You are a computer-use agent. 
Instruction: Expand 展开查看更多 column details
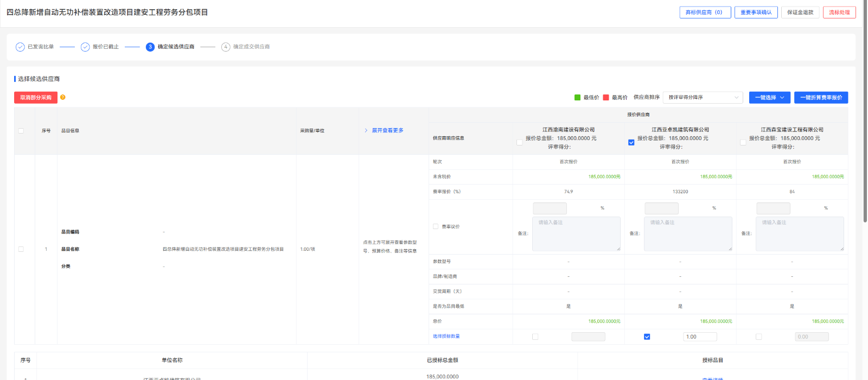click(x=384, y=130)
